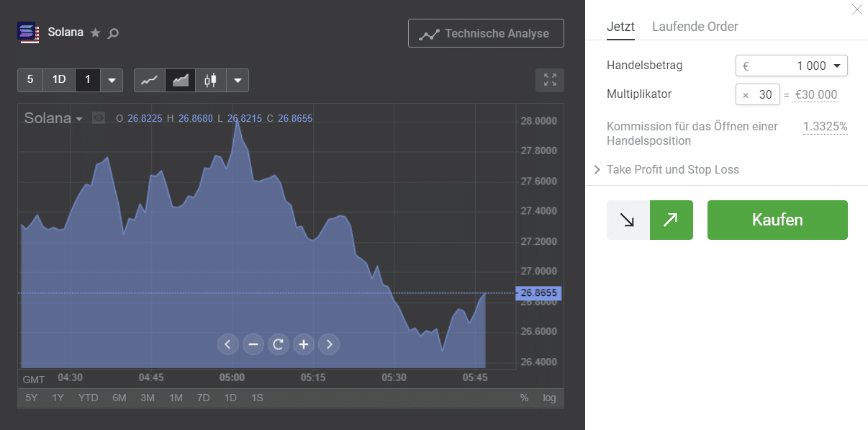Toggle chart legend visibility eye icon
The image size is (868, 430).
point(99,118)
